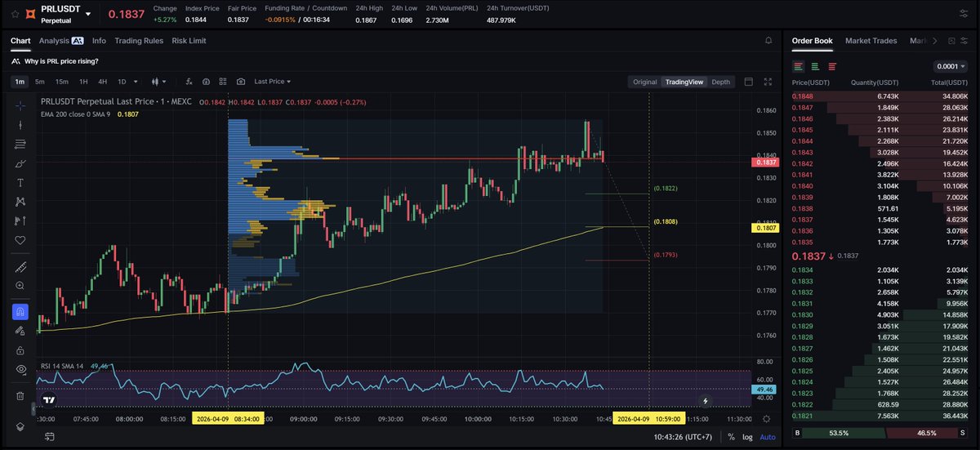The width and height of the screenshot is (980, 450).
Task: Open the Last Price dropdown
Action: (272, 82)
